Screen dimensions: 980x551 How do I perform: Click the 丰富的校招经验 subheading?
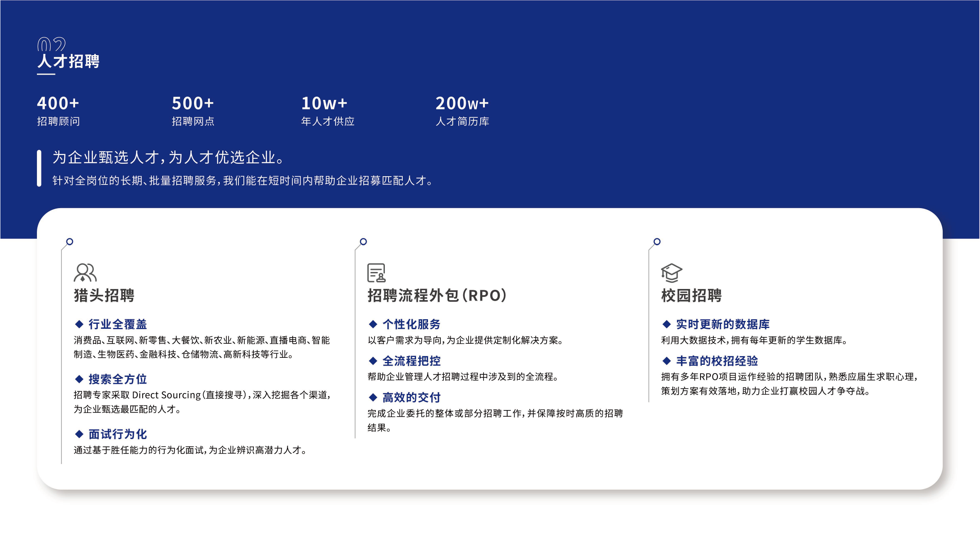click(x=717, y=361)
